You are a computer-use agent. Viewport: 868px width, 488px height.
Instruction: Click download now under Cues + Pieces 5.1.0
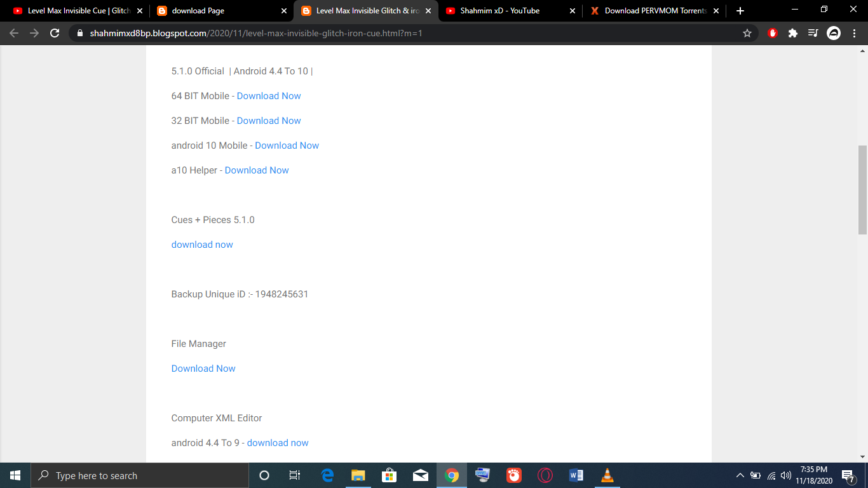[202, 245]
